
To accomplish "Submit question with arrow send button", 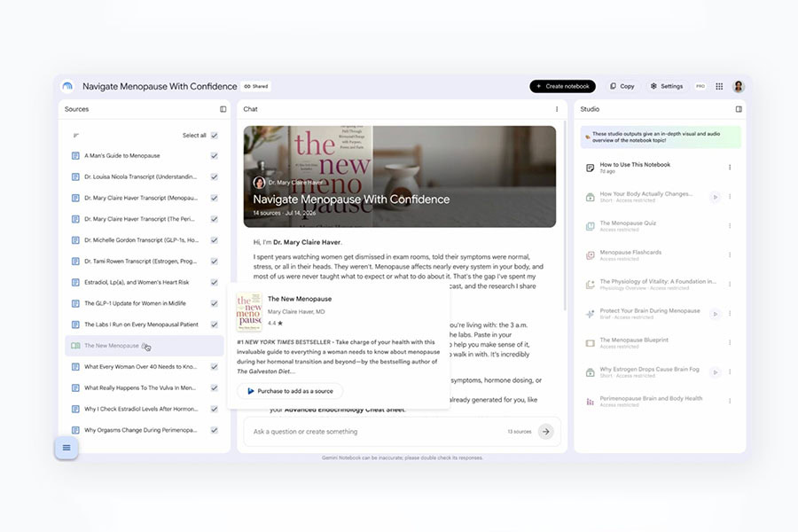I will [x=545, y=432].
